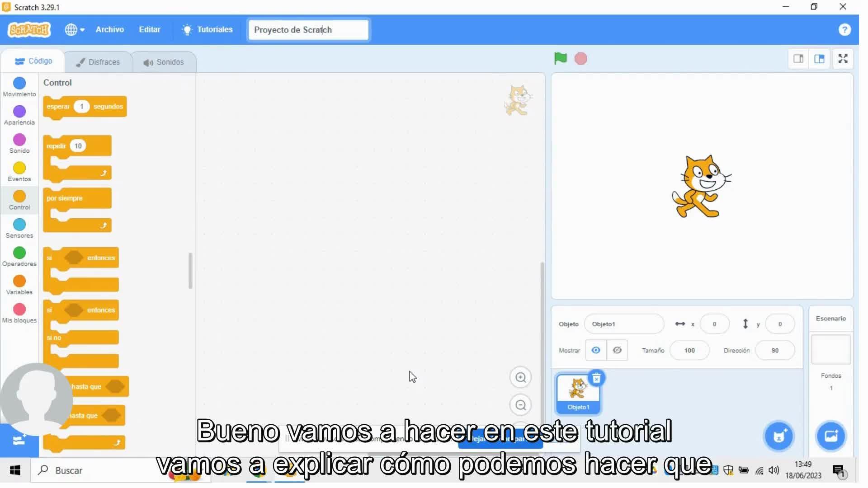
Task: Show the sprite with eye icon
Action: click(x=596, y=350)
